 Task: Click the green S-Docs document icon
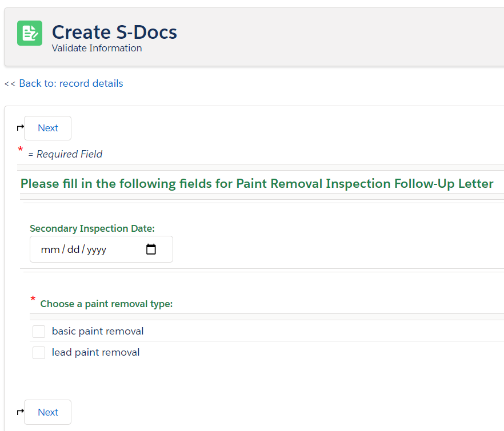coord(30,33)
